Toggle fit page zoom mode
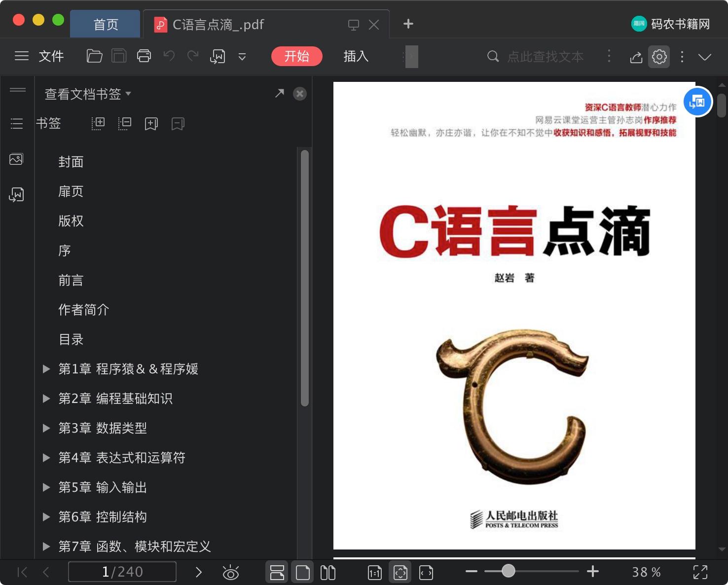The width and height of the screenshot is (728, 585). click(400, 572)
